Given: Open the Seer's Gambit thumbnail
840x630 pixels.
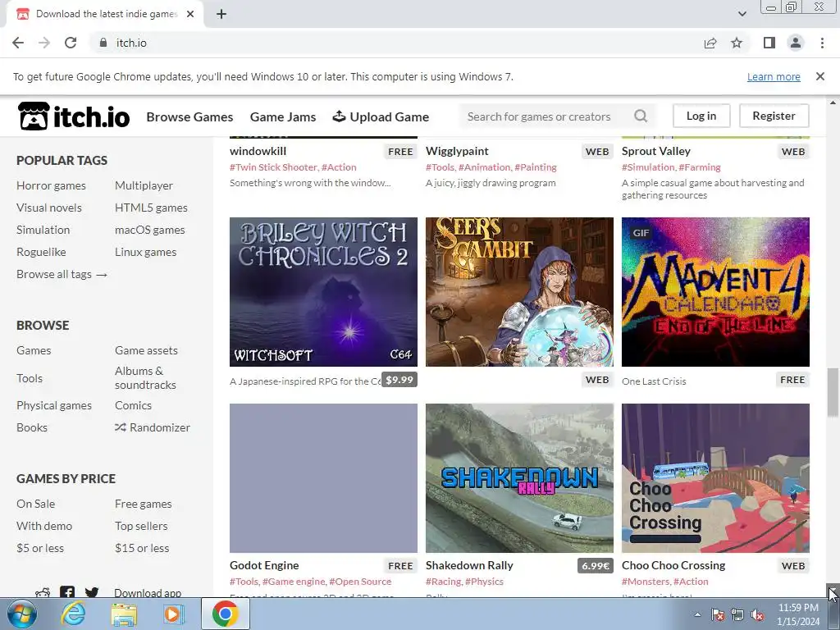Looking at the screenshot, I should click(x=519, y=292).
